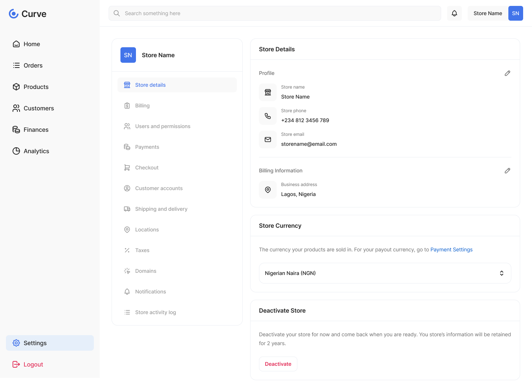Click the phone number +234 812 3456 789
The image size is (532, 392).
[x=305, y=120]
